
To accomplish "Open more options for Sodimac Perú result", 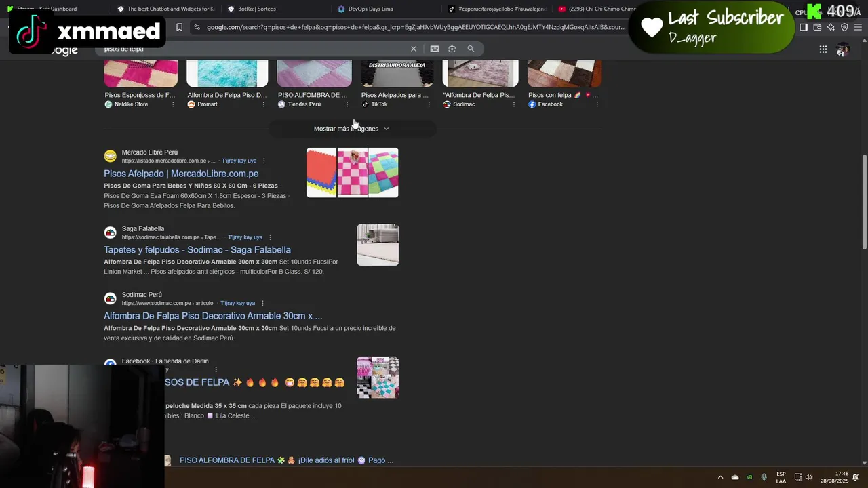I will coord(262,303).
